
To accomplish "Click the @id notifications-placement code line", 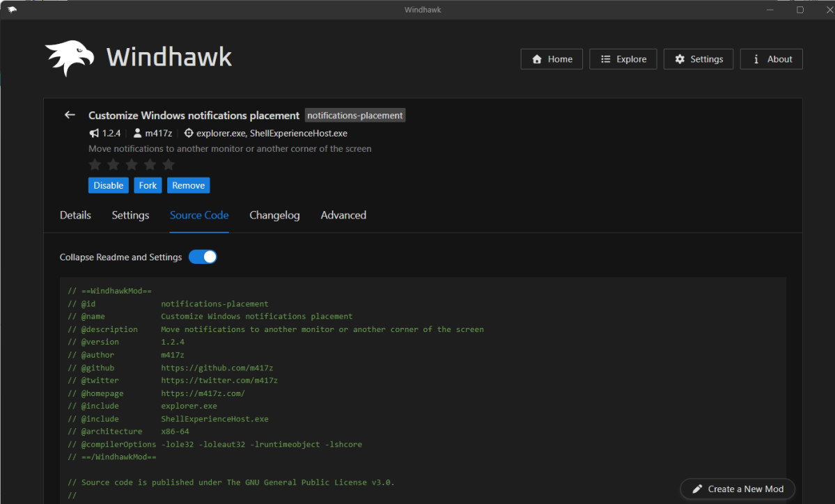I will (169, 304).
